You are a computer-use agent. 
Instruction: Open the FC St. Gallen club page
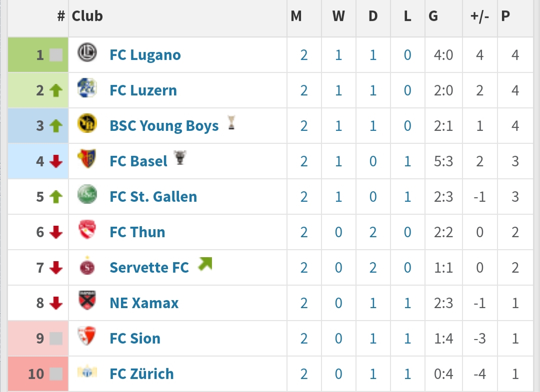click(x=153, y=197)
